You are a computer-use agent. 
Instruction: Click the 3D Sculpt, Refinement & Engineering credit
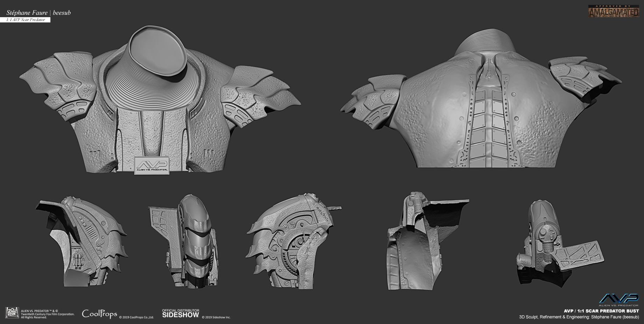pyautogui.click(x=580, y=317)
